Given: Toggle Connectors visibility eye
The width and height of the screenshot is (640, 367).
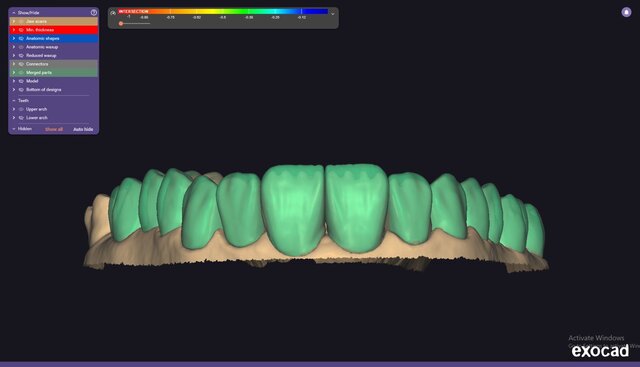Looking at the screenshot, I should coord(21,64).
